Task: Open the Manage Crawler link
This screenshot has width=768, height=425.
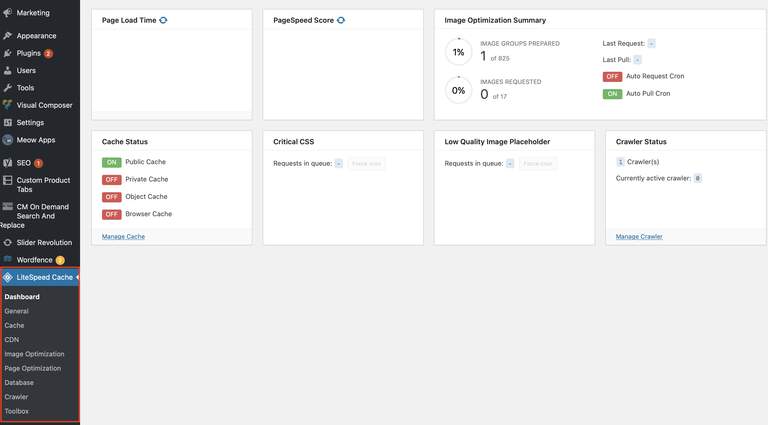Action: tap(639, 236)
